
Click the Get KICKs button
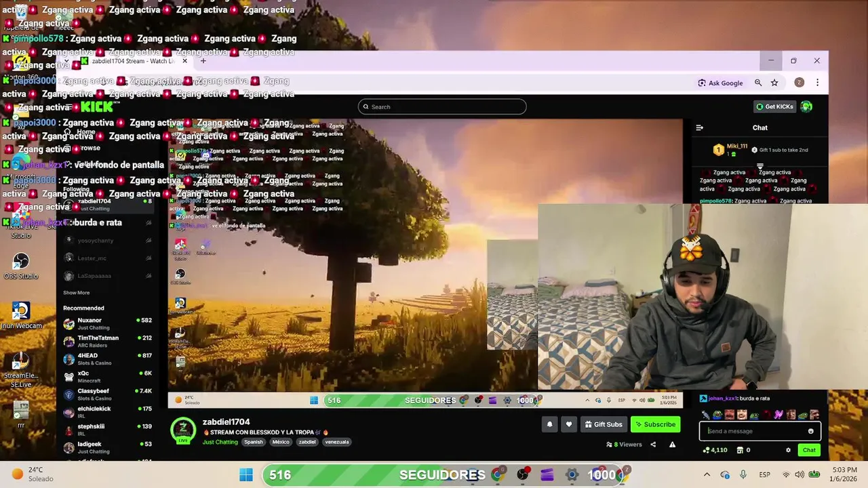(774, 106)
